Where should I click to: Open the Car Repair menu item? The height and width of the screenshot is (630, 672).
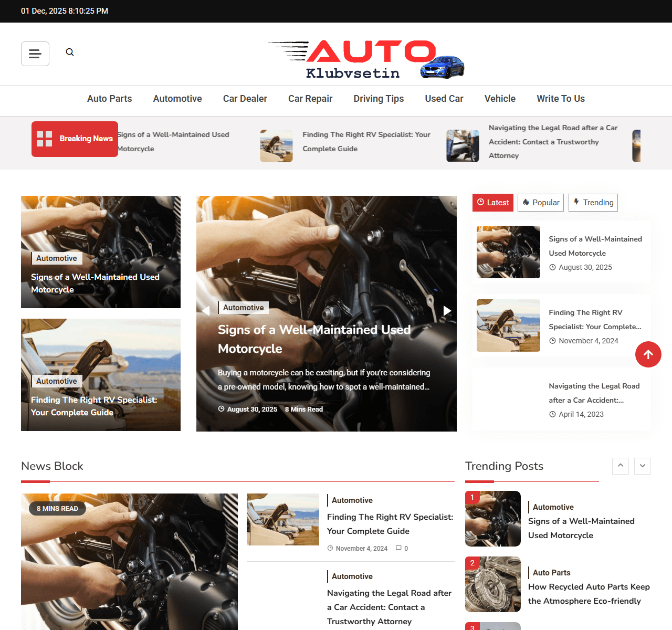pyautogui.click(x=310, y=99)
